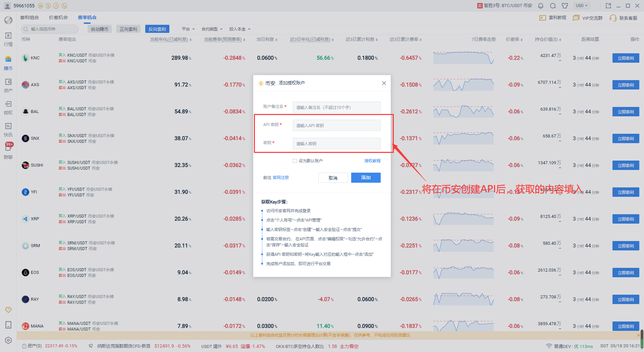The height and width of the screenshot is (352, 644).
Task: Click the search magnifier icon in the title bar
Action: 553,6
